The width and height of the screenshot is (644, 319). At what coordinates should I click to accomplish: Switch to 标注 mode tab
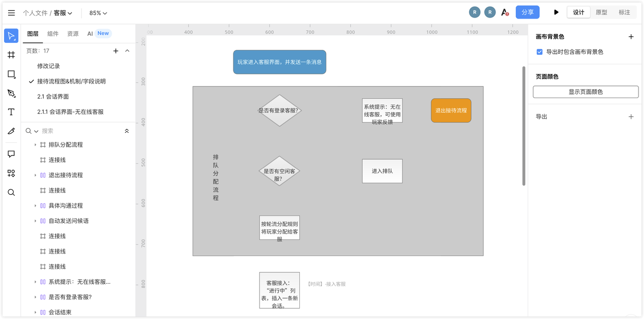(x=624, y=13)
